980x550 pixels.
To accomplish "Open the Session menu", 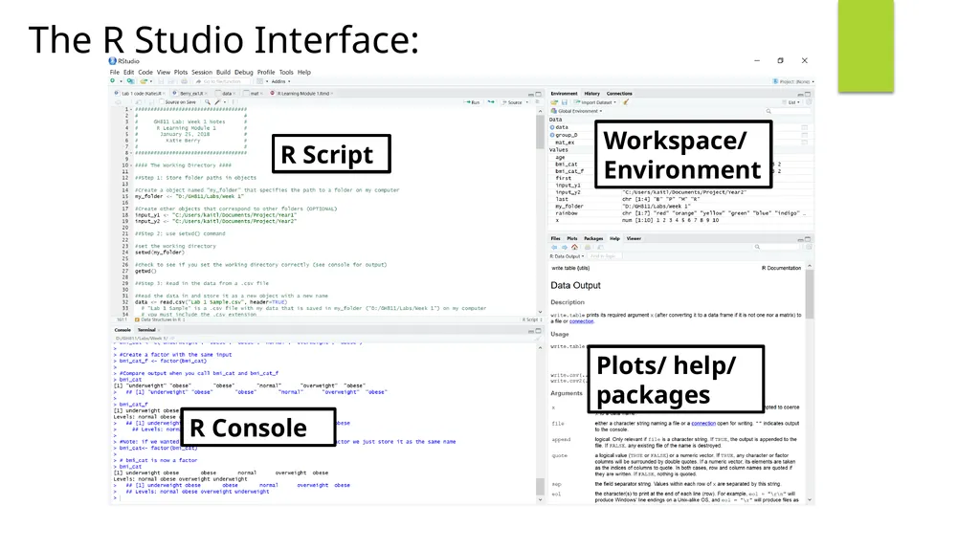I will tap(202, 73).
